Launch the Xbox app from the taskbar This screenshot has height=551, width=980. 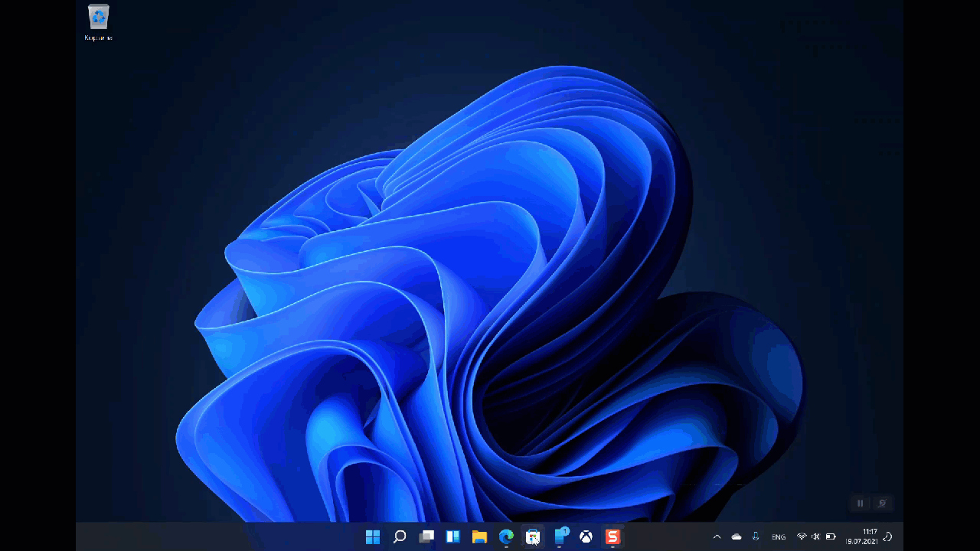pos(586,536)
